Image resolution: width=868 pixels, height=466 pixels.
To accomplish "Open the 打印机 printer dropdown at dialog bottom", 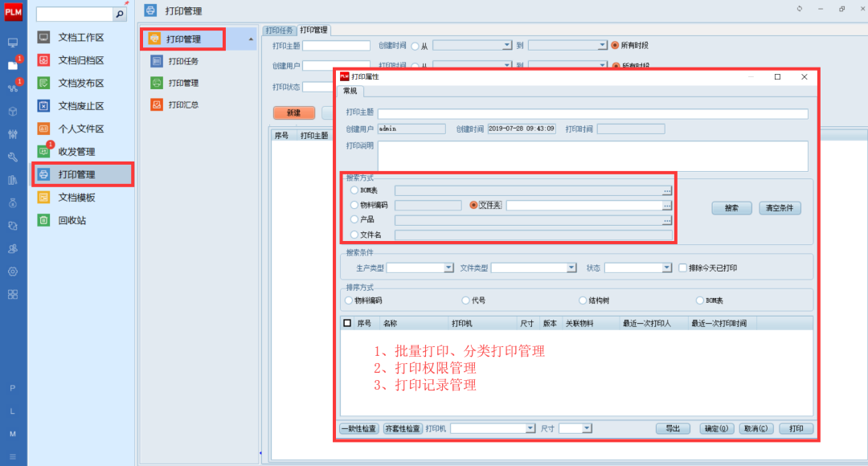I will tap(530, 429).
